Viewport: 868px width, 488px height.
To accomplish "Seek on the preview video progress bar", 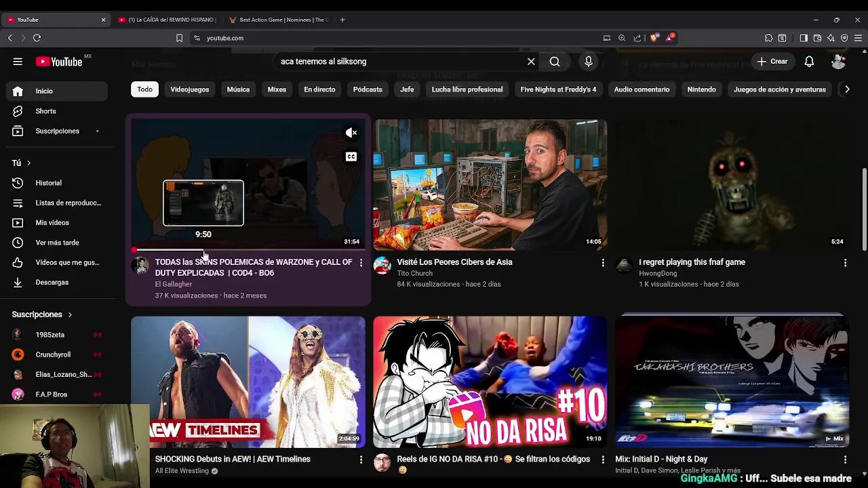I will point(248,250).
